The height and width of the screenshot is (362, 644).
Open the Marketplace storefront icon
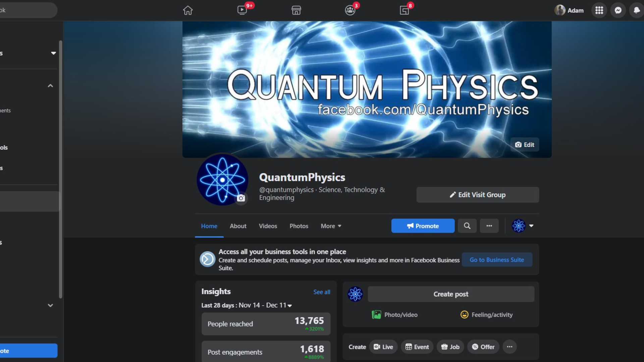tap(296, 10)
